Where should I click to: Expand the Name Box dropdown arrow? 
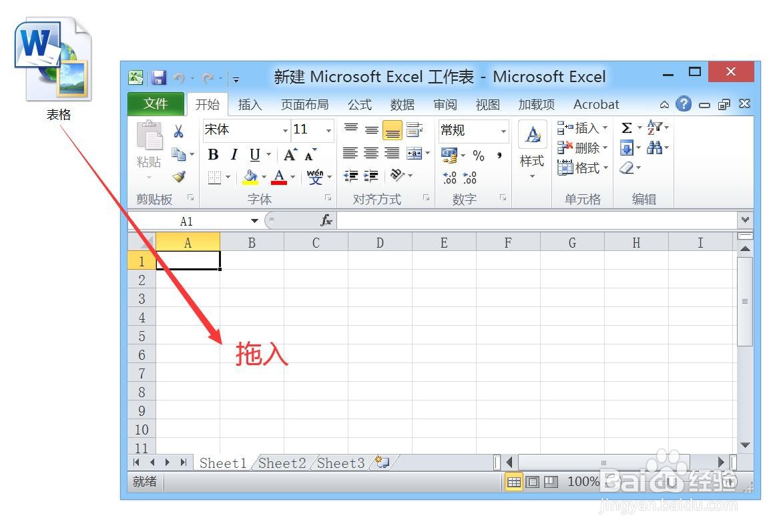click(254, 221)
